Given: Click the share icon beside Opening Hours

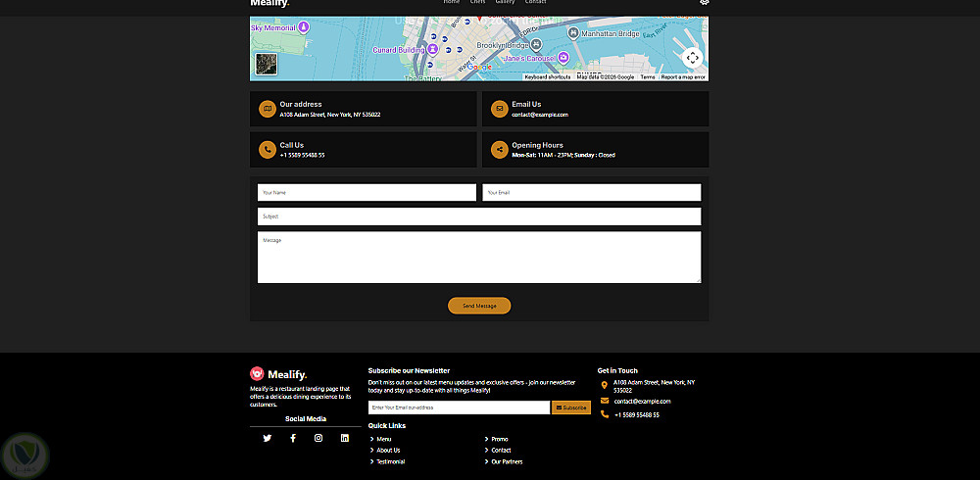Looking at the screenshot, I should 500,149.
